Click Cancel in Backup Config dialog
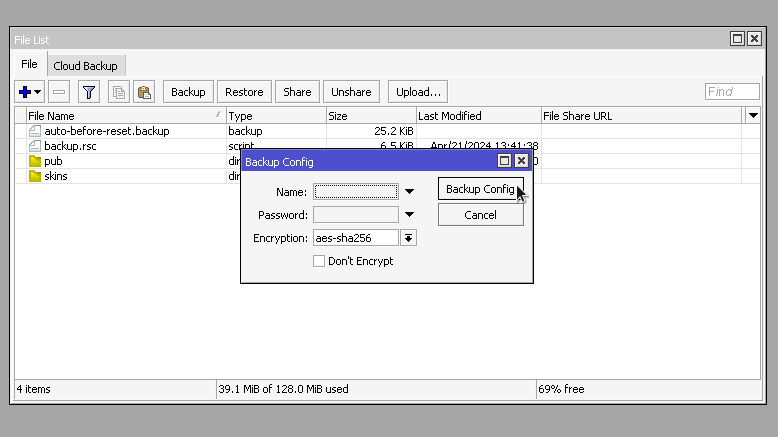This screenshot has height=437, width=778. (480, 215)
